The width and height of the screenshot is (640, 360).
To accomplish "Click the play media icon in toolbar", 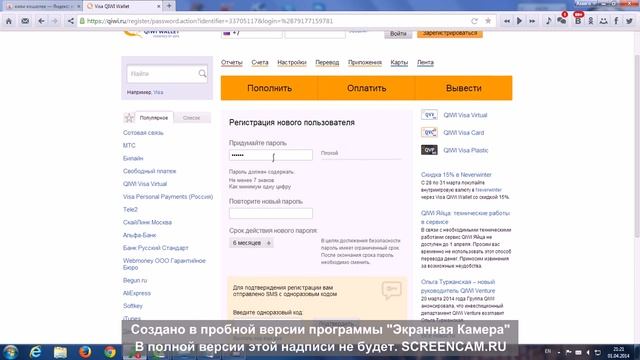I will (x=519, y=21).
